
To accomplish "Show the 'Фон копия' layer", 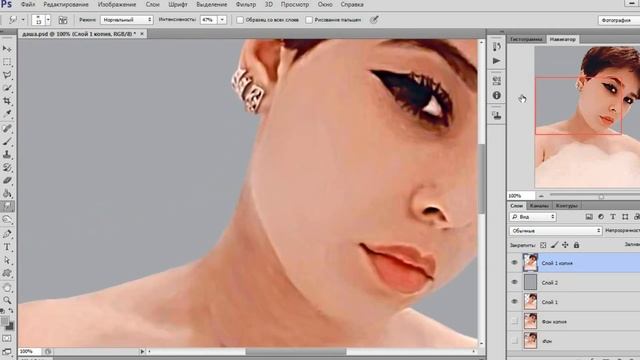I will [x=514, y=321].
